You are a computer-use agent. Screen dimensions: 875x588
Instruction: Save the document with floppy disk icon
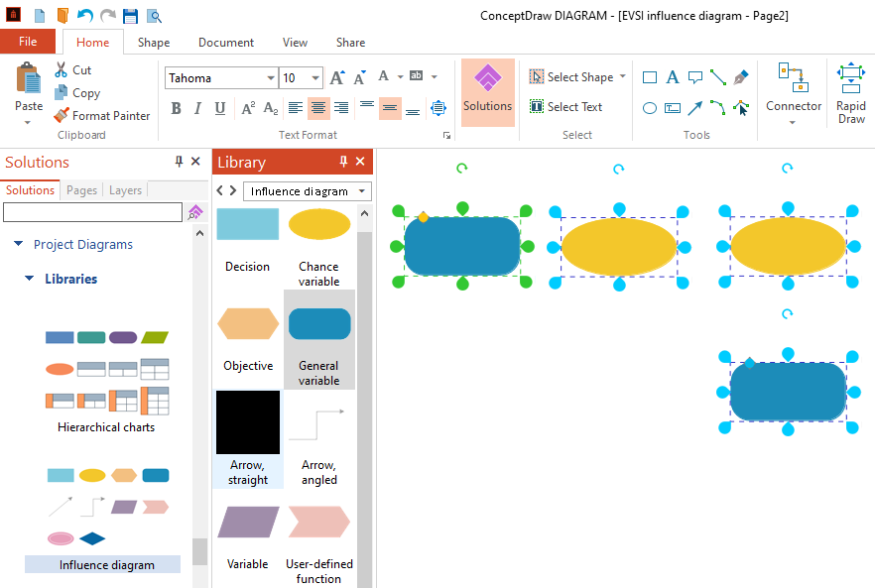click(130, 16)
